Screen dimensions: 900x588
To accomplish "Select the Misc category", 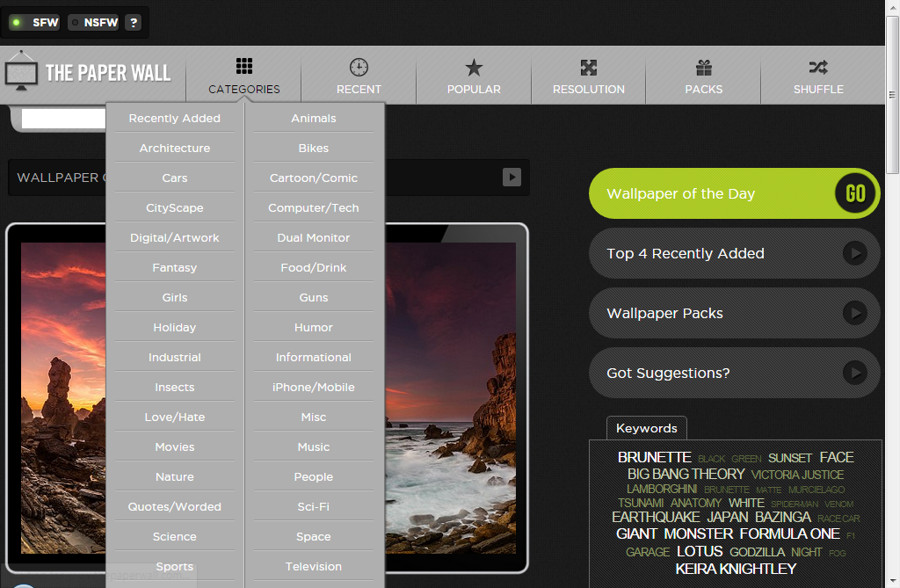I will coord(313,417).
